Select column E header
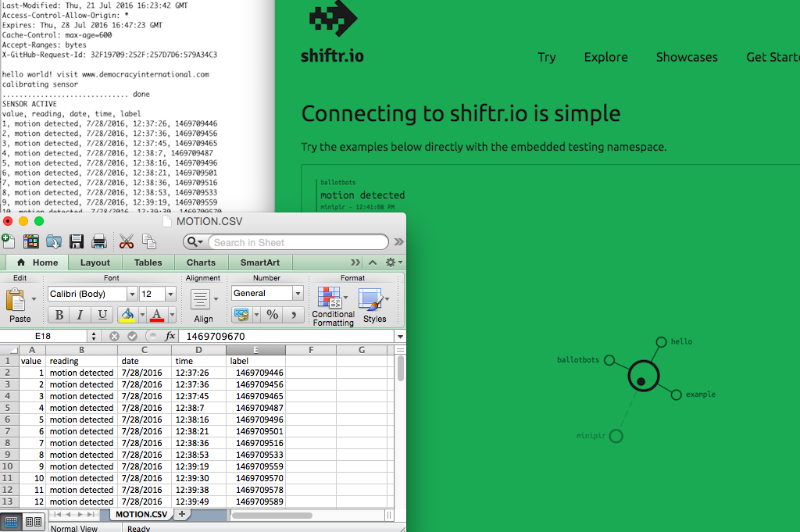This screenshot has height=532, width=800. (256, 350)
